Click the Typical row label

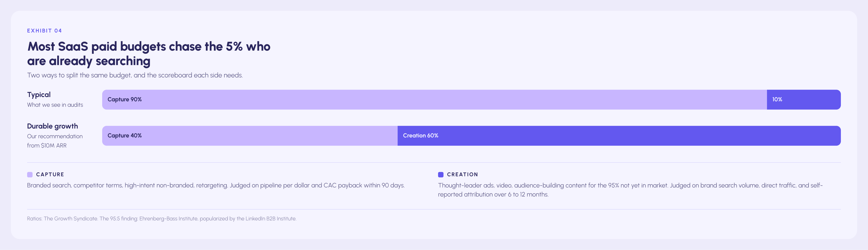[x=39, y=95]
